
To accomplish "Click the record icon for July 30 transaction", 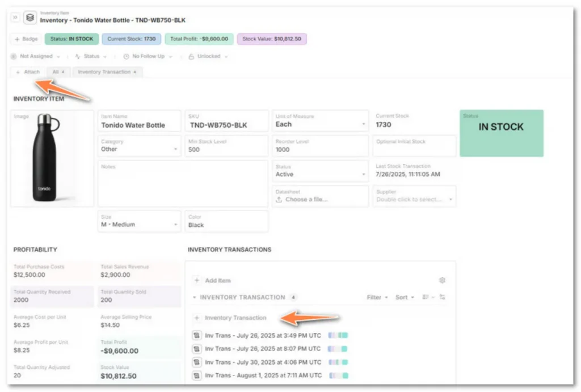I will point(197,362).
